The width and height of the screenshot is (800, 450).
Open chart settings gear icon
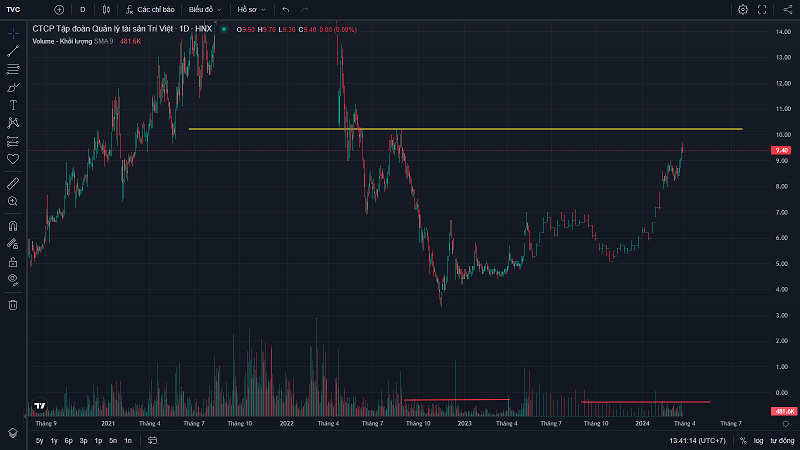[x=743, y=9]
